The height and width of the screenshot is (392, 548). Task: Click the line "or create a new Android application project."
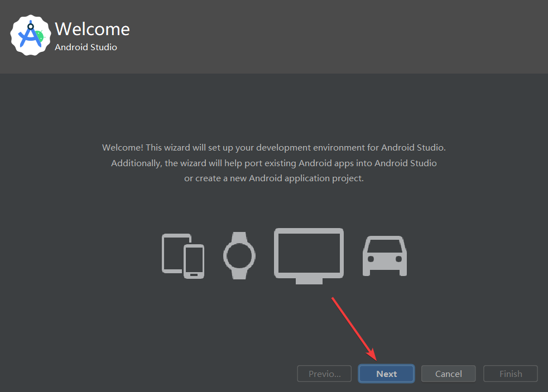pyautogui.click(x=274, y=178)
